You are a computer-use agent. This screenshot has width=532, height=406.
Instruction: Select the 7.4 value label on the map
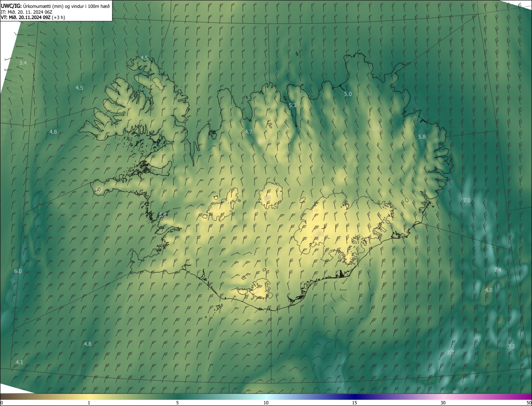498,270
